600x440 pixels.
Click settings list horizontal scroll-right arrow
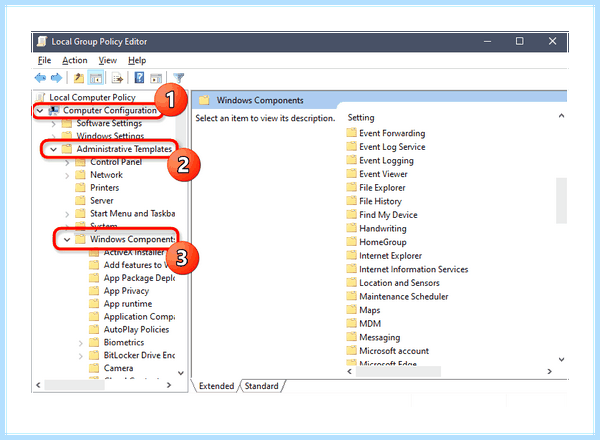(x=549, y=371)
